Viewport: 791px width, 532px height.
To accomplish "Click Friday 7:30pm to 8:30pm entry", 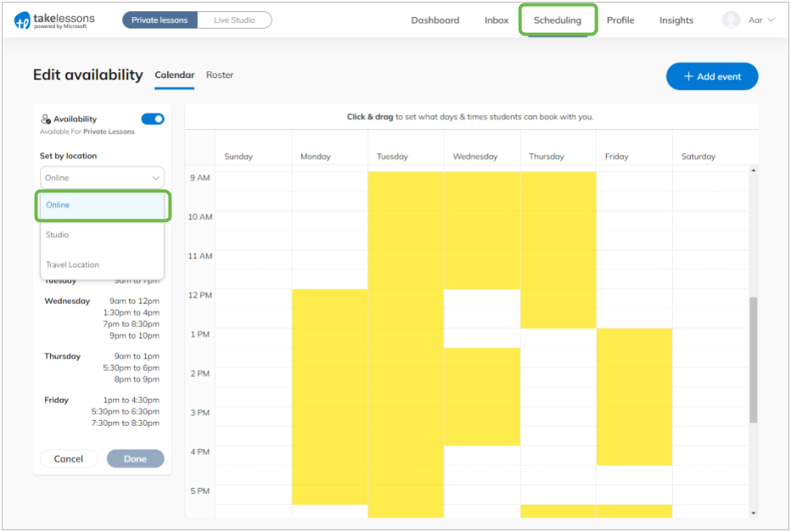I will [125, 424].
